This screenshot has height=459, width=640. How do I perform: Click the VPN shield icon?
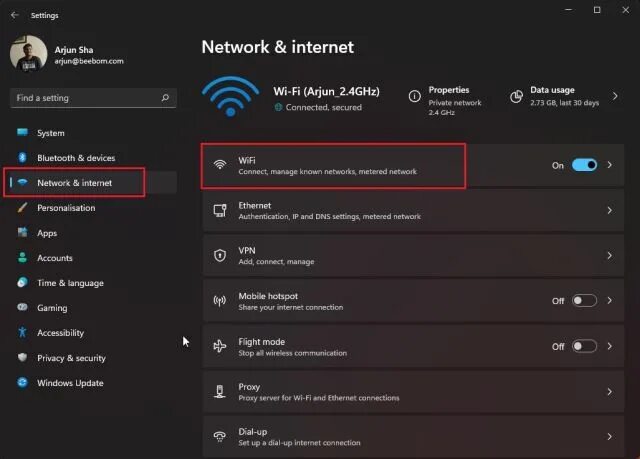point(220,255)
